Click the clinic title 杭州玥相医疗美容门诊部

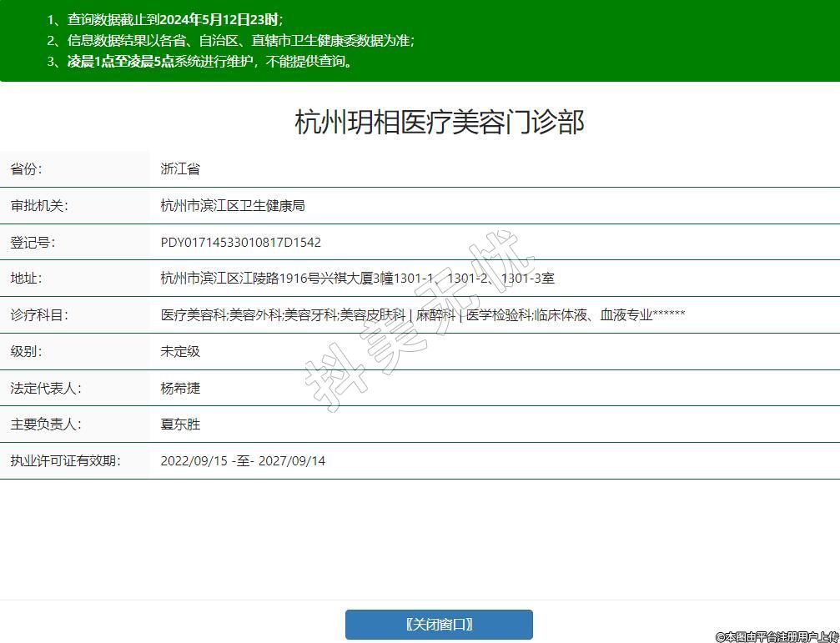(x=439, y=123)
